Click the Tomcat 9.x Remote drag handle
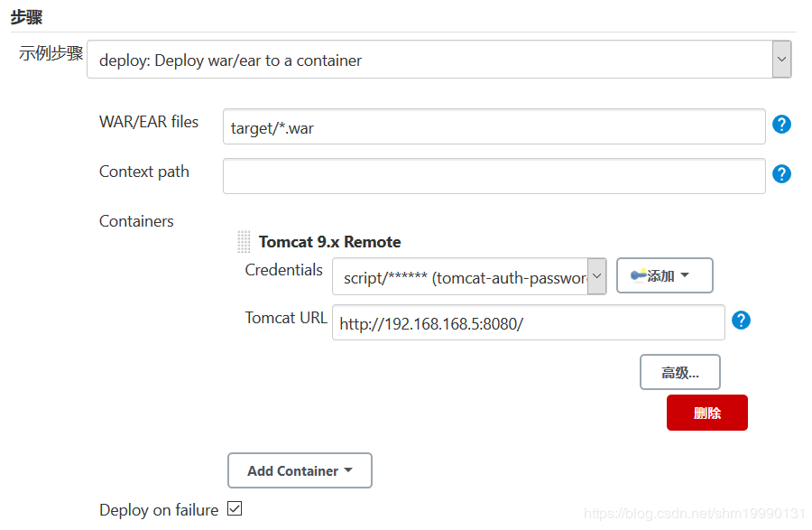 point(244,242)
